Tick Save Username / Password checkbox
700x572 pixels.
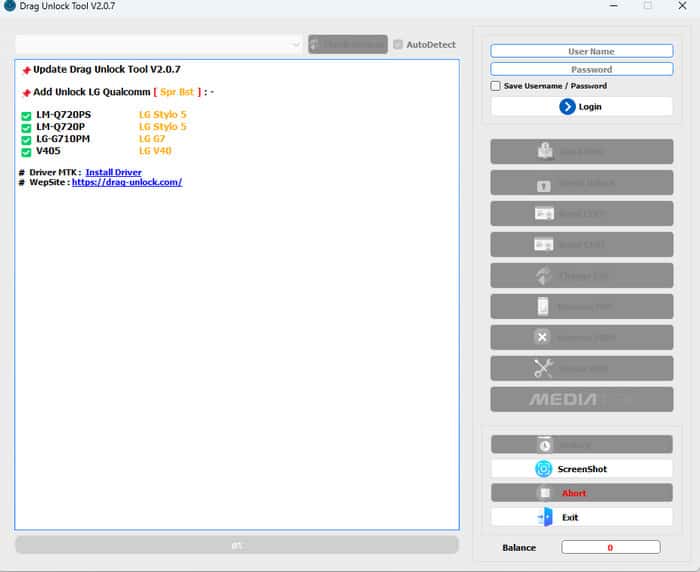(x=495, y=86)
